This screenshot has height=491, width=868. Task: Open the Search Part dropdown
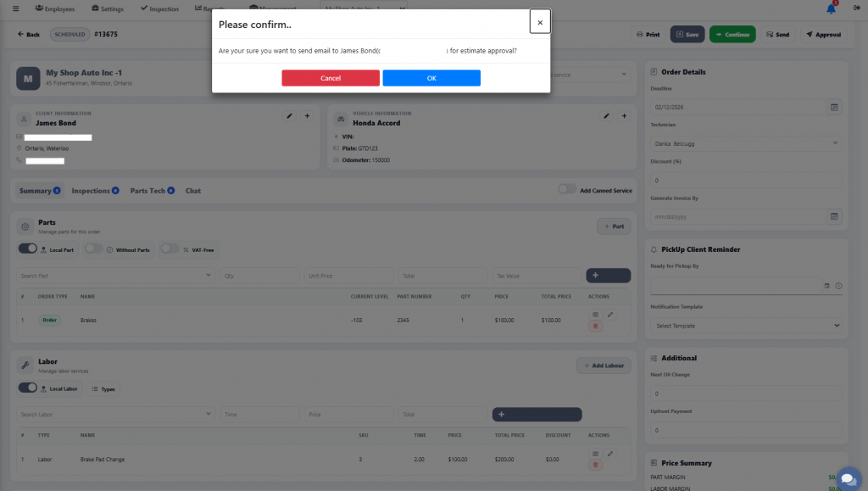(x=114, y=276)
